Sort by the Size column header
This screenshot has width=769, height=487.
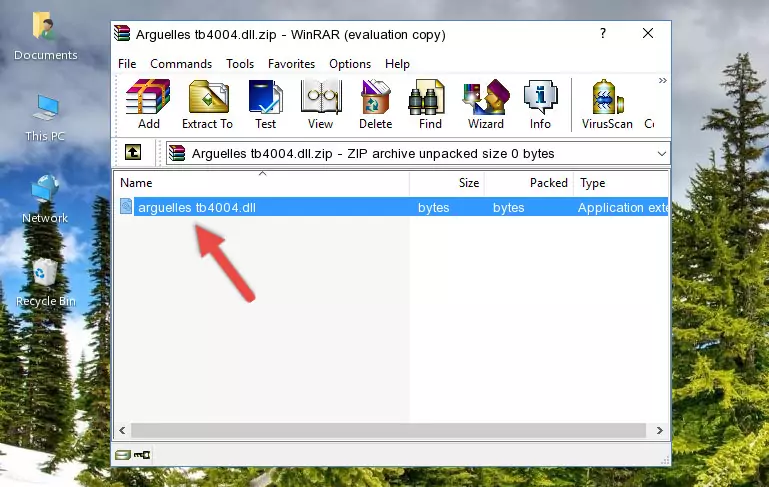coord(447,183)
